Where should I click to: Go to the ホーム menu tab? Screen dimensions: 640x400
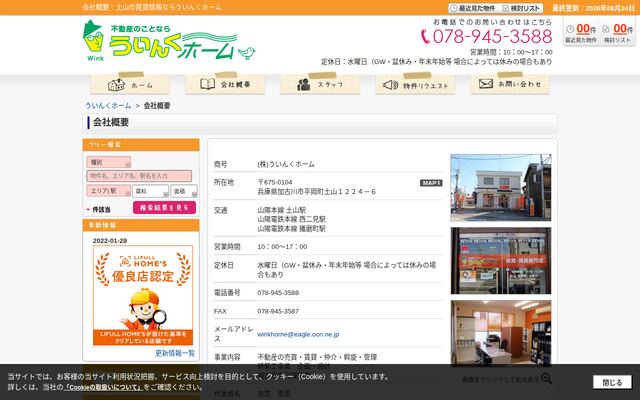[x=130, y=84]
